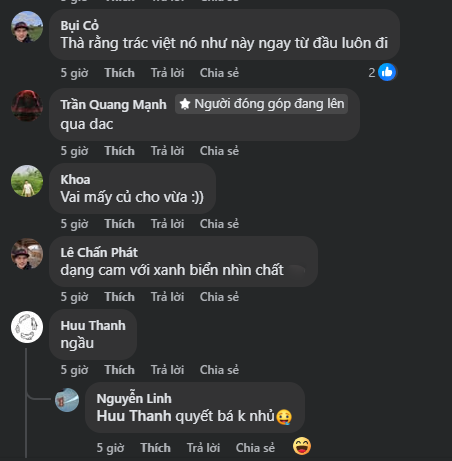The height and width of the screenshot is (461, 452).
Task: Click the laughing reaction emoji on Nguyễn Linh's reply
Action: point(302,446)
